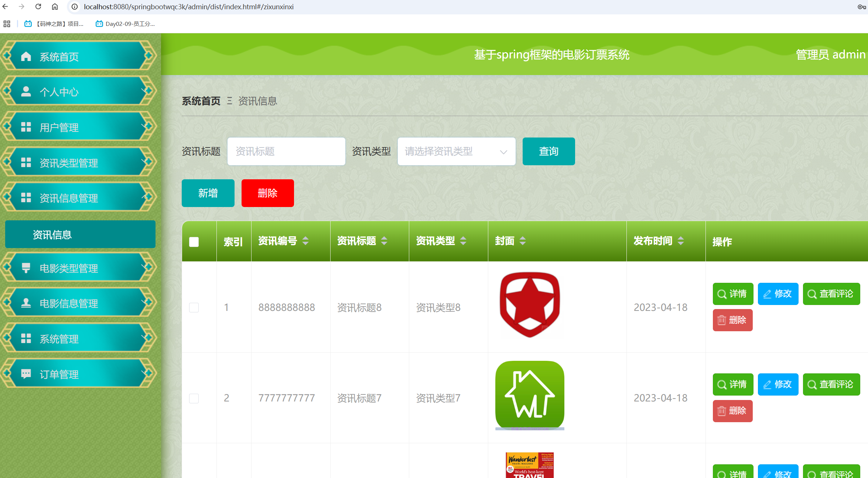The height and width of the screenshot is (478, 868).
Task: Click 详情 for 资讯标题8 row
Action: 733,294
